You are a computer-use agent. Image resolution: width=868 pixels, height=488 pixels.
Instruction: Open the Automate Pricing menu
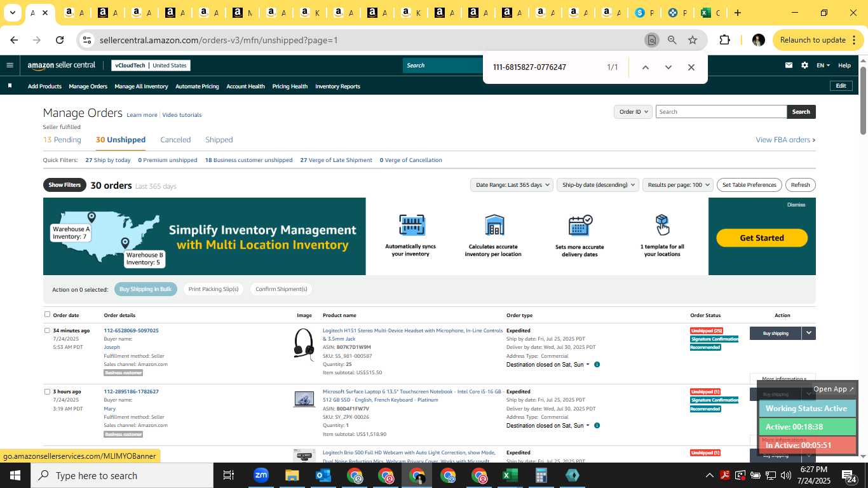point(197,86)
